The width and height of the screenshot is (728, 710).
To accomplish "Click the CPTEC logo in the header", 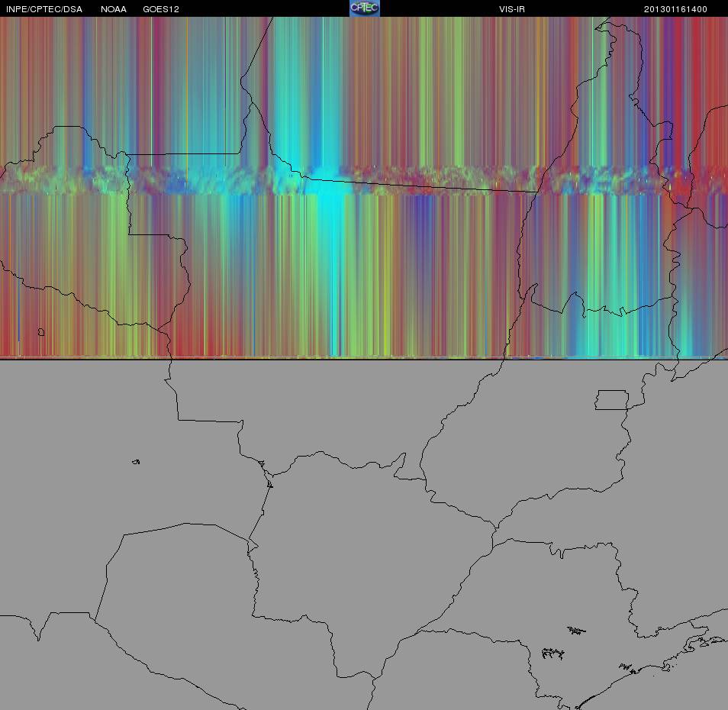I will [x=365, y=8].
